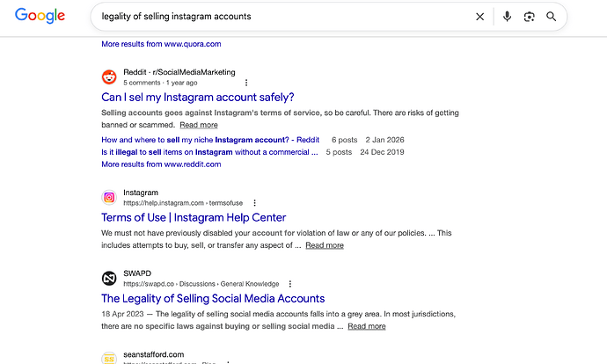Click Read more on Reddit snippet
Screen dimensions: 607x364
pyautogui.click(x=199, y=125)
